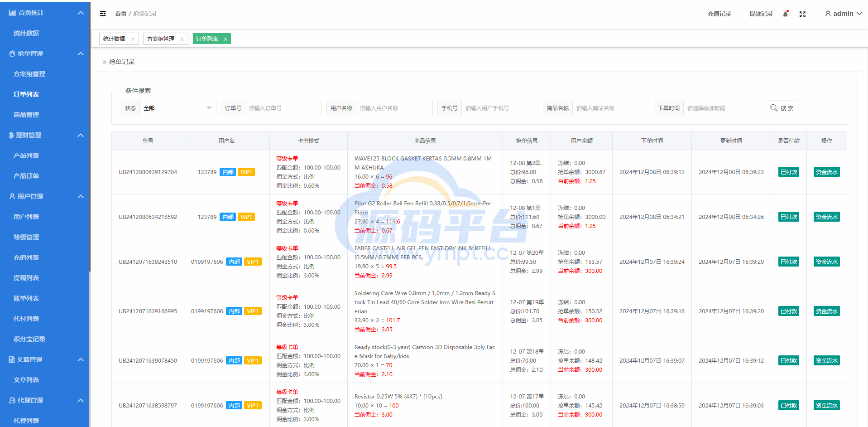Click the 充值记录 header link
Viewport: 868px width, 427px height.
pos(719,14)
